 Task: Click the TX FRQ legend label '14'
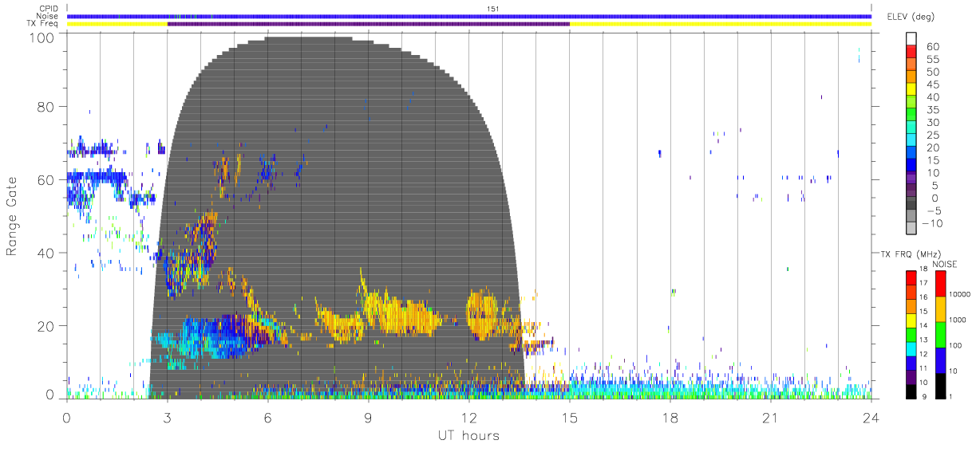(x=924, y=325)
